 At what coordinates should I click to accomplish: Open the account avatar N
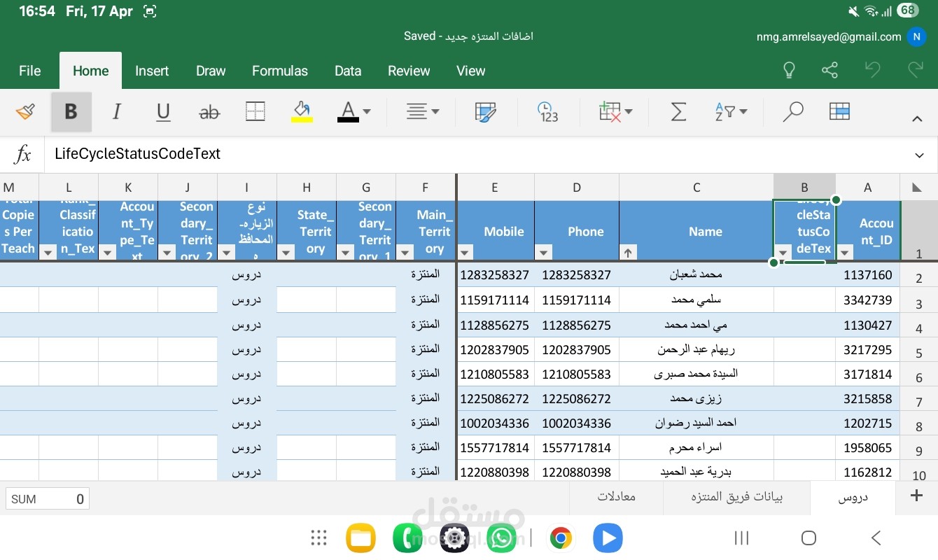pos(916,36)
